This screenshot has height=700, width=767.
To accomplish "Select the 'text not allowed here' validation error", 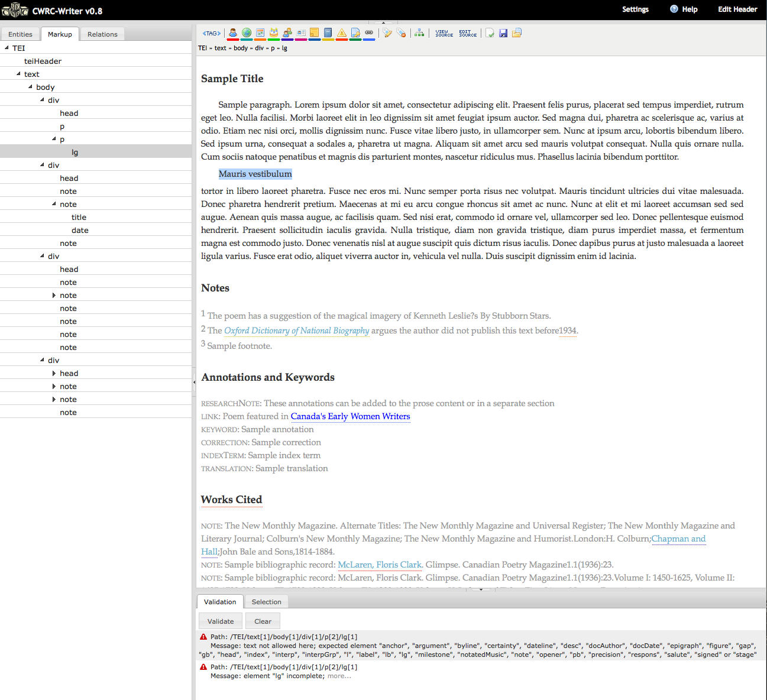I will tap(481, 646).
